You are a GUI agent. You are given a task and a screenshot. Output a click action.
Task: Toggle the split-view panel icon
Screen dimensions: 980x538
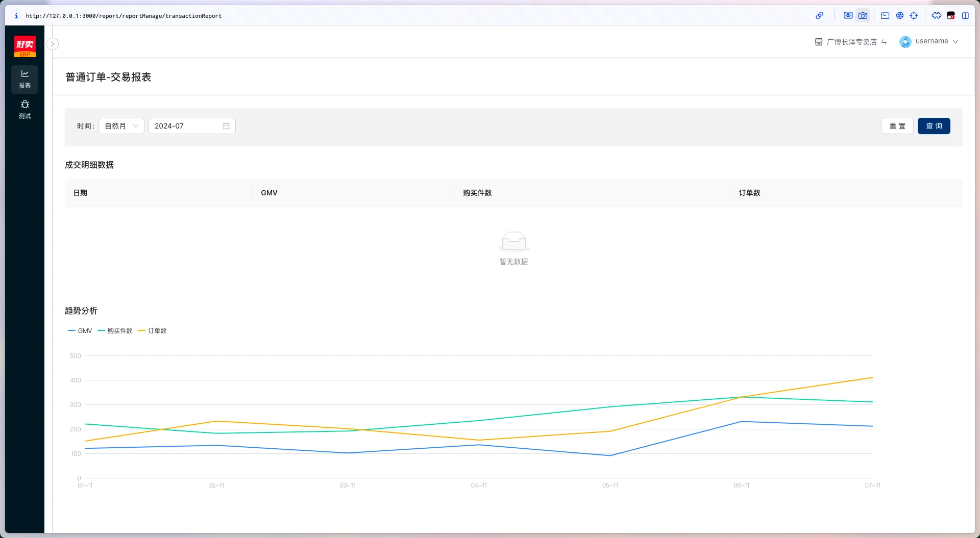(965, 16)
